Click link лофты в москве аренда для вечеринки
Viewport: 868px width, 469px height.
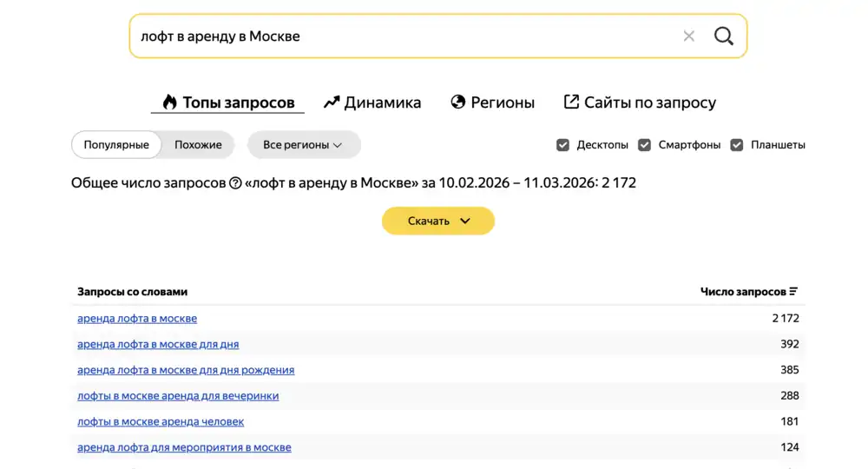coord(178,396)
